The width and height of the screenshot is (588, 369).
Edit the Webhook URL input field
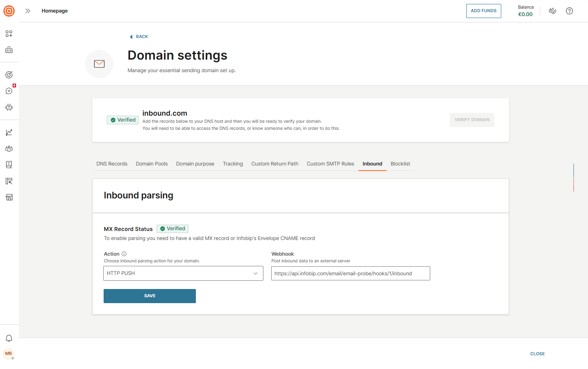tap(350, 273)
